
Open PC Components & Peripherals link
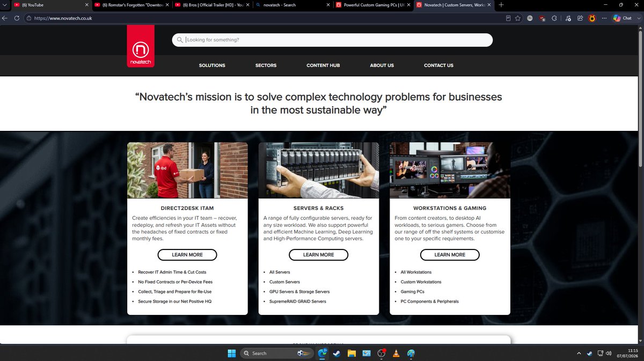pyautogui.click(x=430, y=301)
